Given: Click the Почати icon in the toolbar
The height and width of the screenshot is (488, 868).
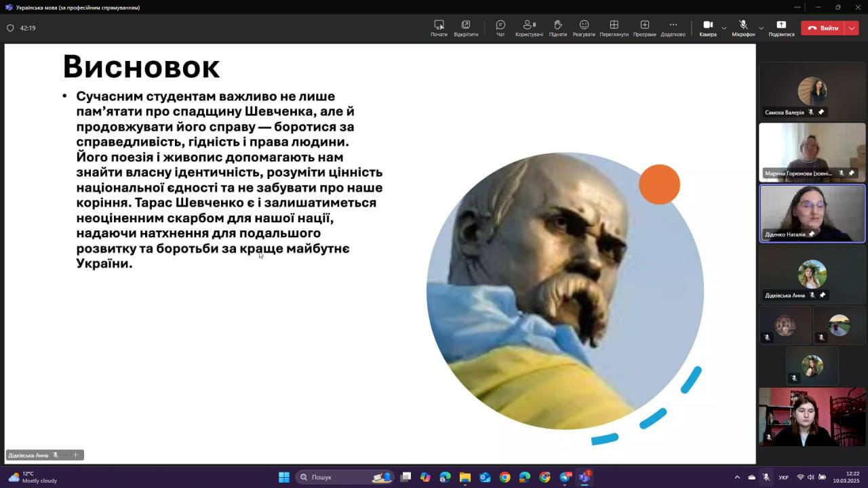Looking at the screenshot, I should point(439,28).
